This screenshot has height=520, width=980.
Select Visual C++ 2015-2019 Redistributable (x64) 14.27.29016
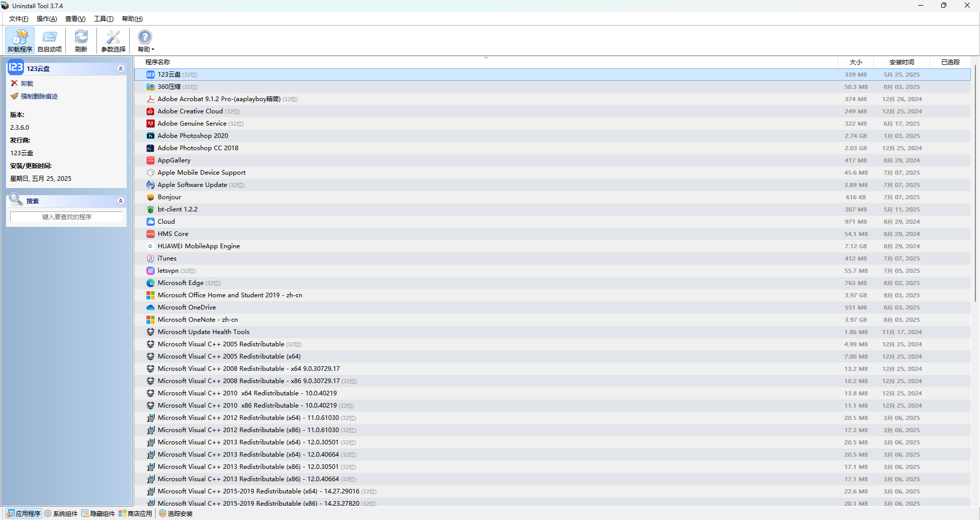tap(553, 491)
